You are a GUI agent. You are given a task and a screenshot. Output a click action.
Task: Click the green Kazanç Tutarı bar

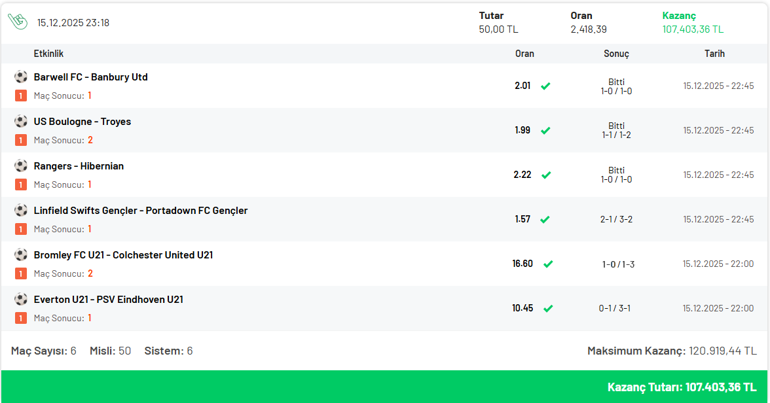[385, 386]
